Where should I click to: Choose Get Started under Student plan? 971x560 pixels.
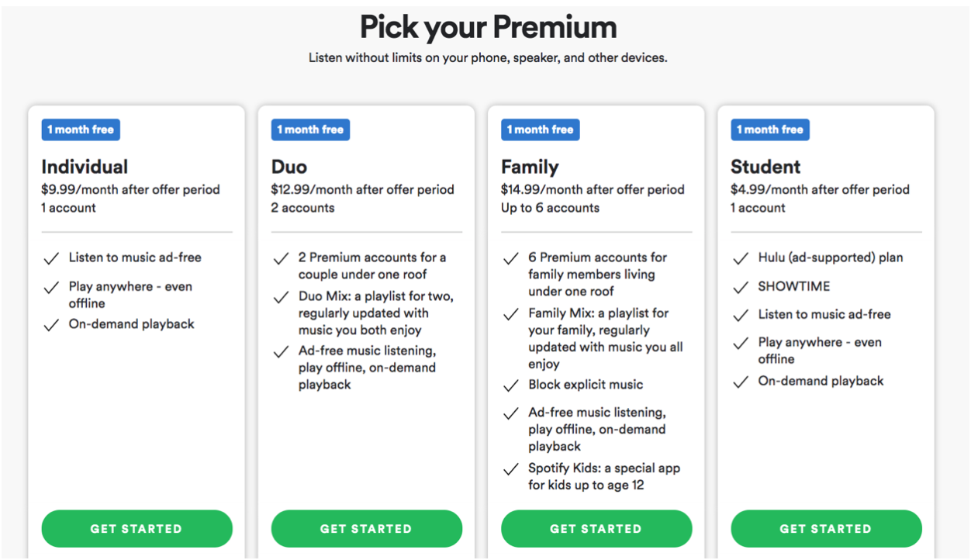(x=826, y=529)
